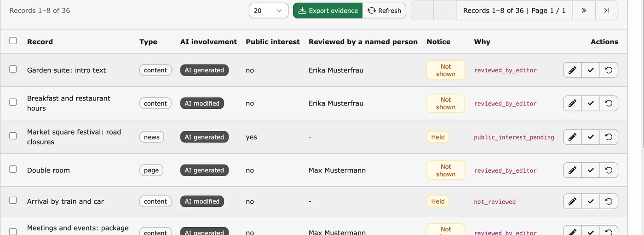
Task: Click the Why column header
Action: click(x=482, y=41)
